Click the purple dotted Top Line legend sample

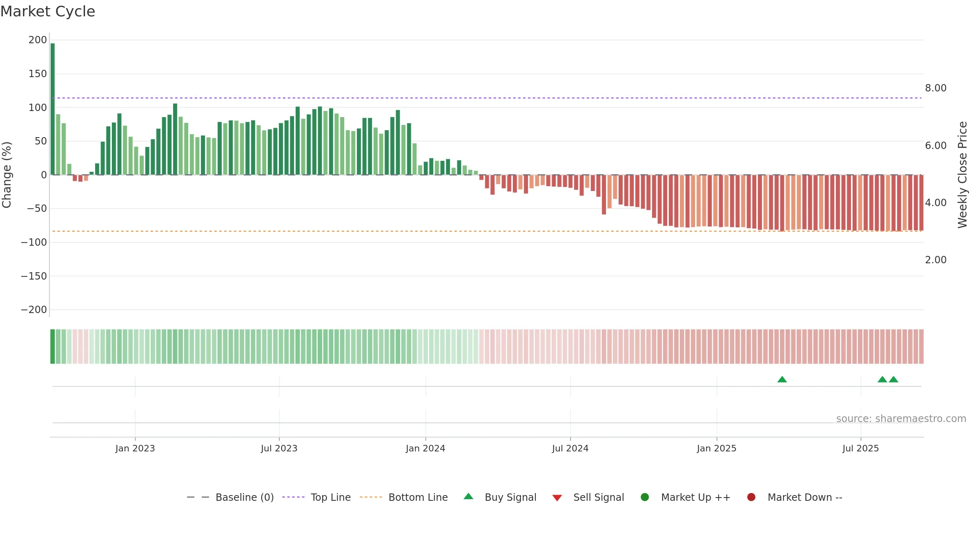click(293, 497)
